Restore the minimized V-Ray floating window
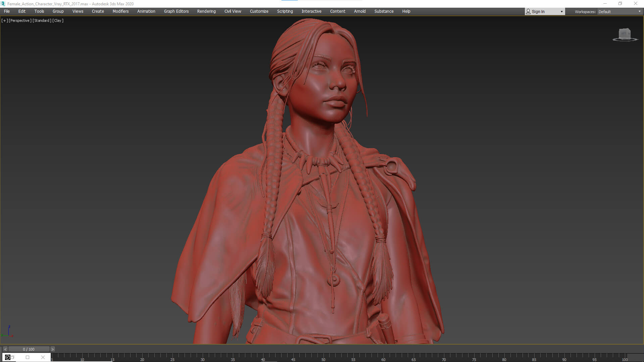This screenshot has height=362, width=644. click(12, 357)
